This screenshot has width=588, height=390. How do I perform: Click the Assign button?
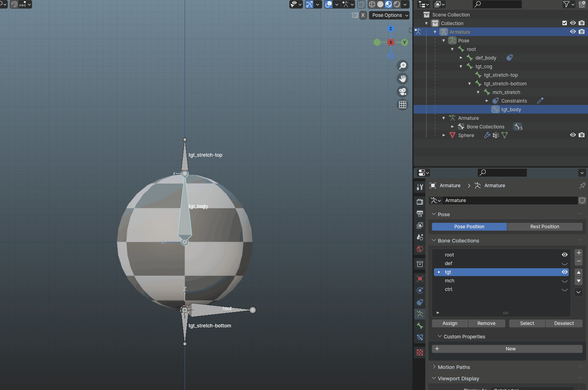coord(450,323)
